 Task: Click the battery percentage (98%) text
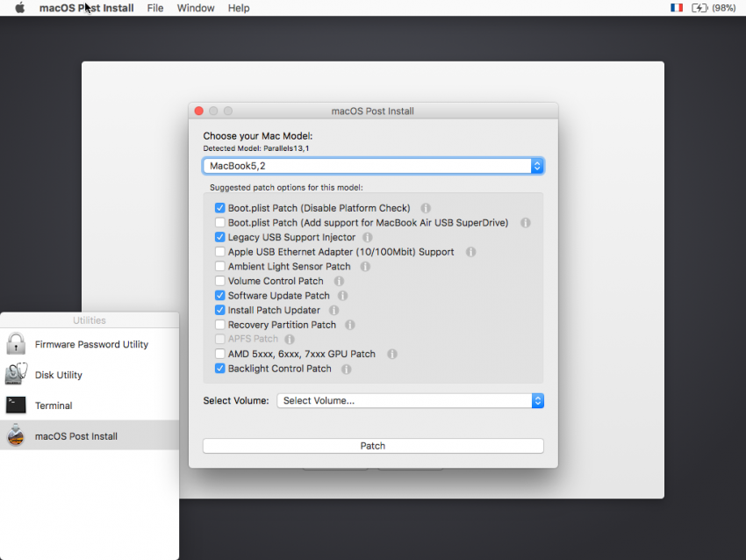[724, 8]
